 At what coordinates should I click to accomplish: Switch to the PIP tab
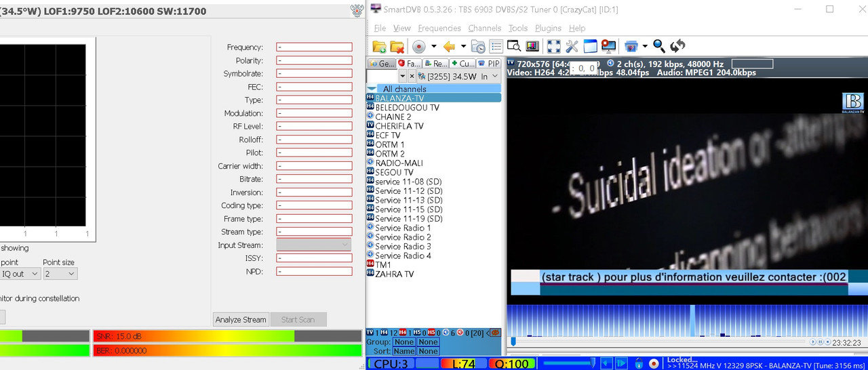click(x=489, y=63)
